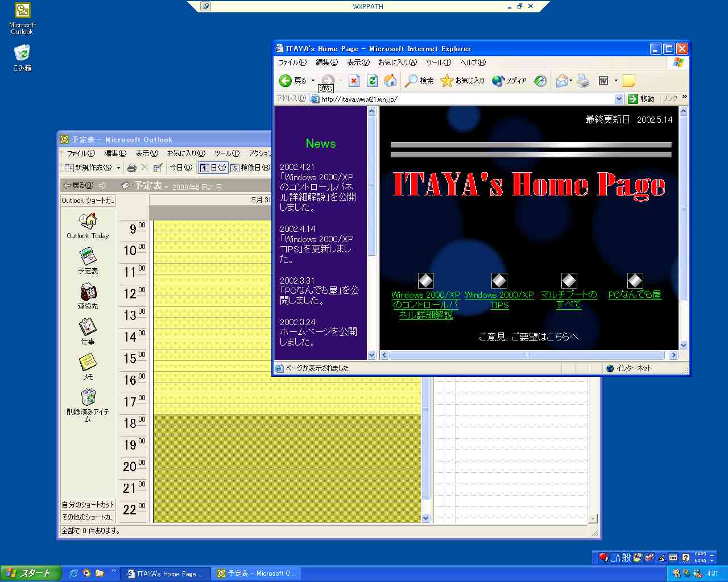Toggle KANA indicator on IME bar
The height and width of the screenshot is (582, 728).
pos(700,560)
